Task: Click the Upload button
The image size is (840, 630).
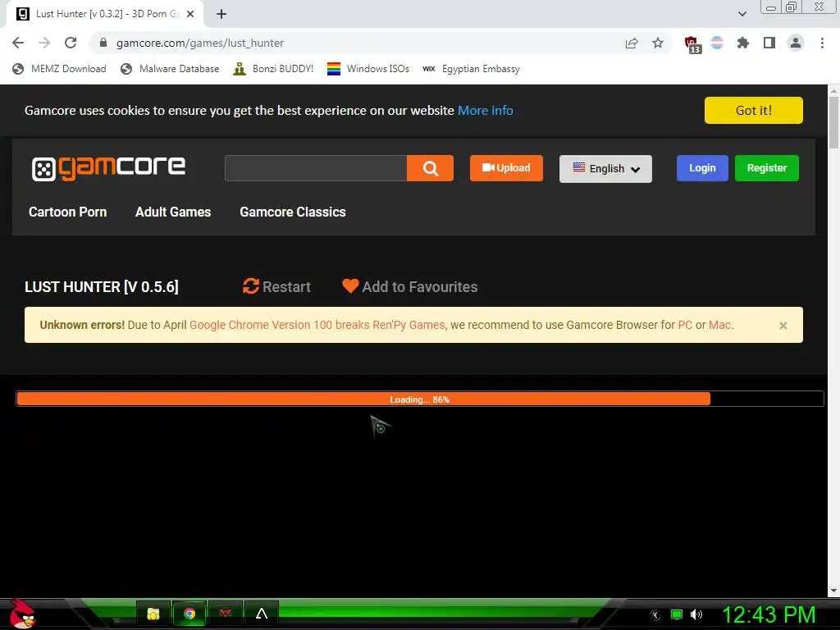Action: click(506, 168)
